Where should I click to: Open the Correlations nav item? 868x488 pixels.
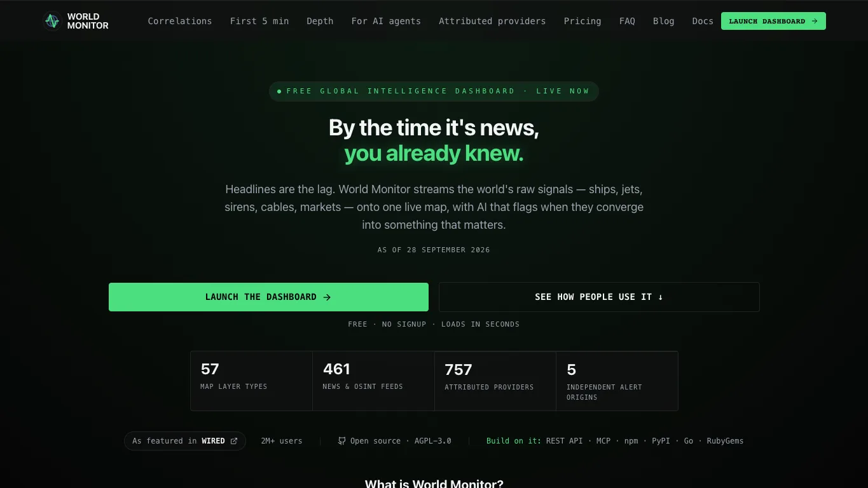(x=180, y=21)
